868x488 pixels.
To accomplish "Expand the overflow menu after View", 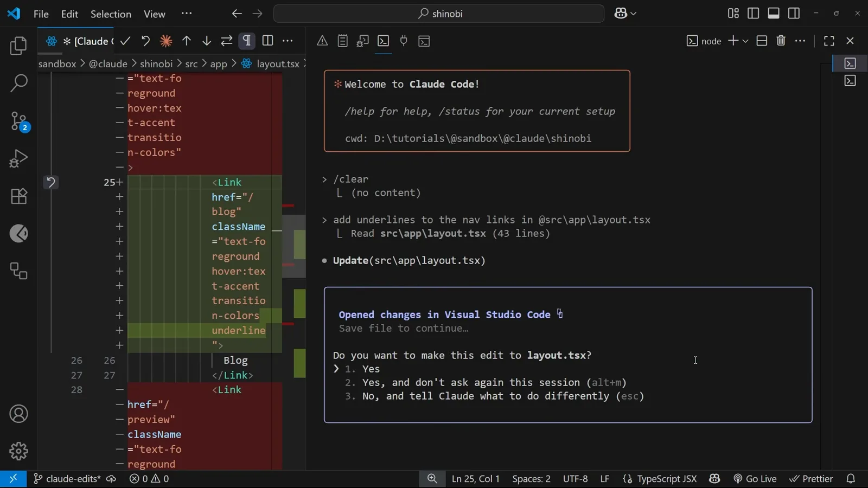I will coord(187,14).
